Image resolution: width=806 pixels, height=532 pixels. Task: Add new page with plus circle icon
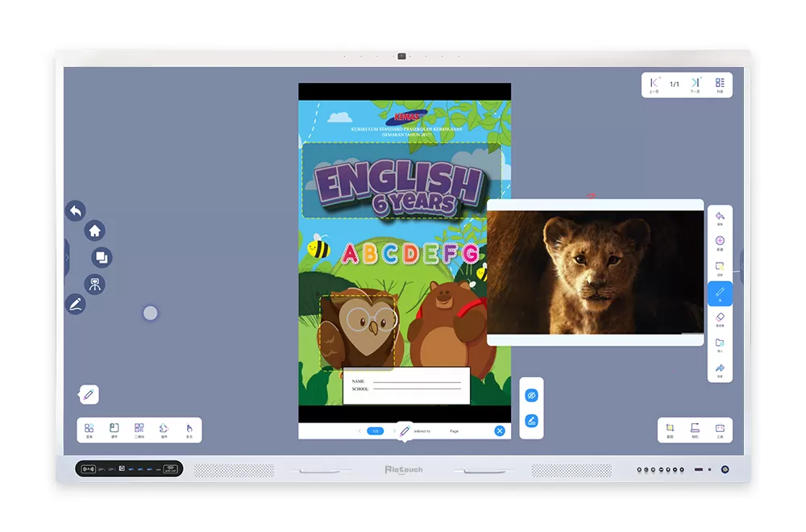(x=720, y=243)
